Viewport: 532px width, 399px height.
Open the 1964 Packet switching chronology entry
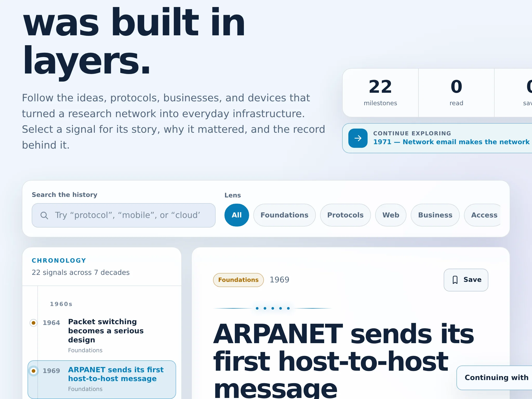click(x=102, y=336)
